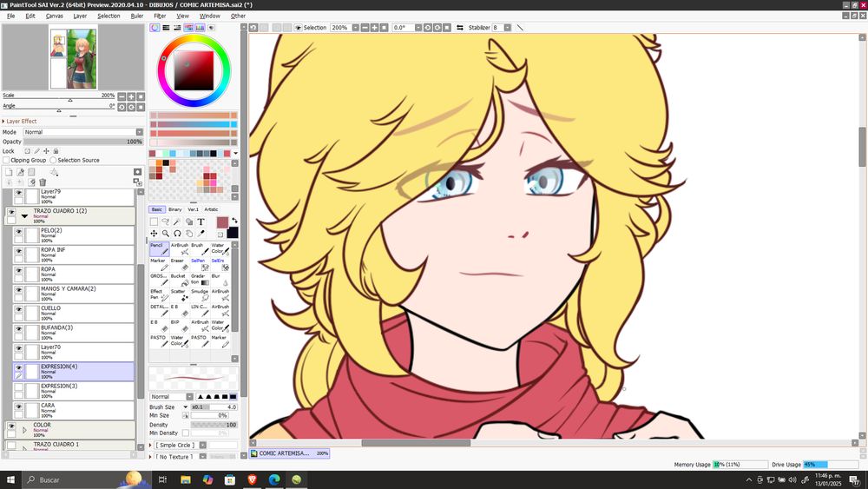This screenshot has height=489, width=868.
Task: Swap foreground and background colors
Action: (234, 221)
